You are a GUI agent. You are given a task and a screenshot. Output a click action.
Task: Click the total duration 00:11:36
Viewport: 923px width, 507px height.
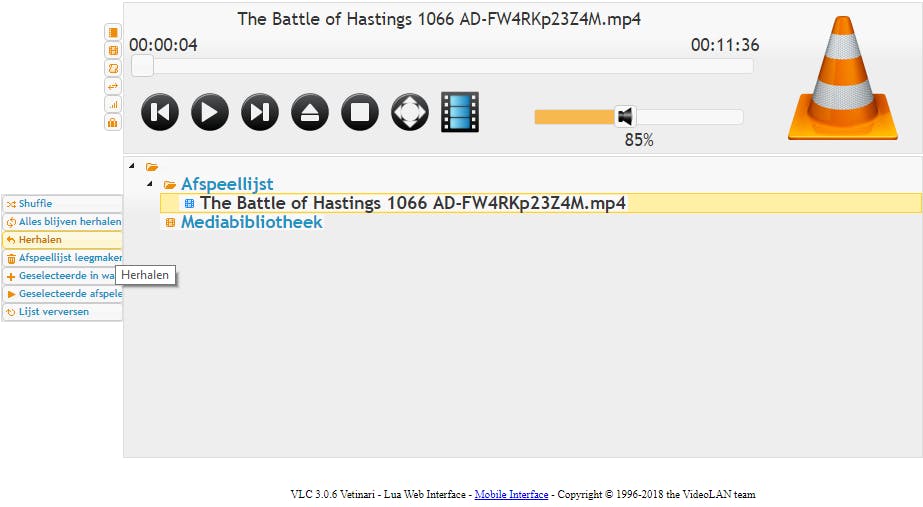(725, 45)
